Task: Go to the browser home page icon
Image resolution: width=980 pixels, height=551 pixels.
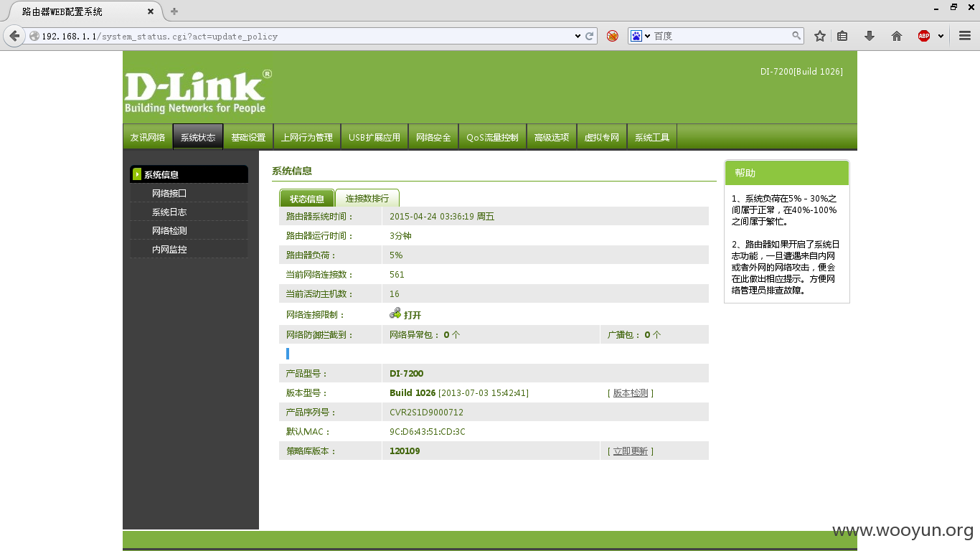Action: click(897, 36)
